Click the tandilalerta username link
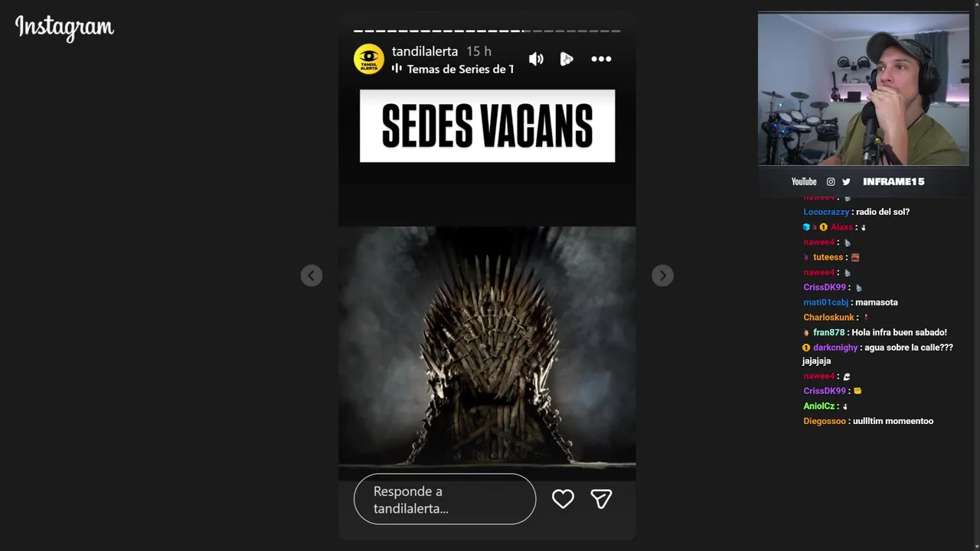 point(425,51)
